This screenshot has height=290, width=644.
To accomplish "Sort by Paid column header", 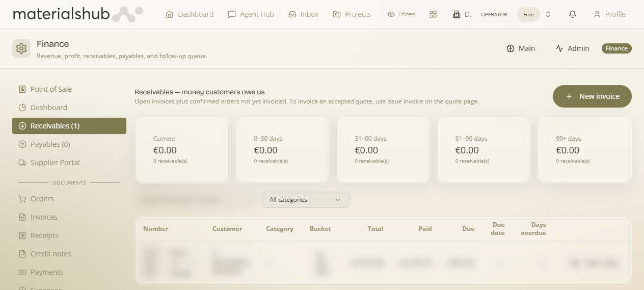I will point(425,229).
